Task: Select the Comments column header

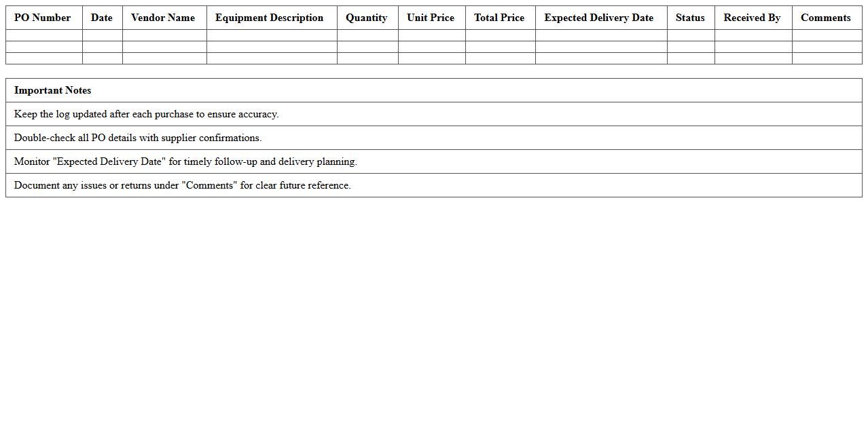Action: 825,18
